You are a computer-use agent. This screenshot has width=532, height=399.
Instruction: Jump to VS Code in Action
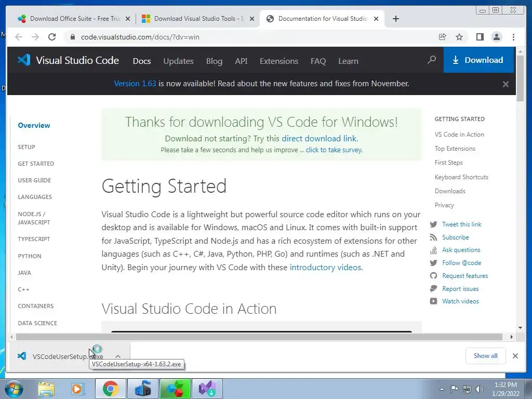click(459, 135)
